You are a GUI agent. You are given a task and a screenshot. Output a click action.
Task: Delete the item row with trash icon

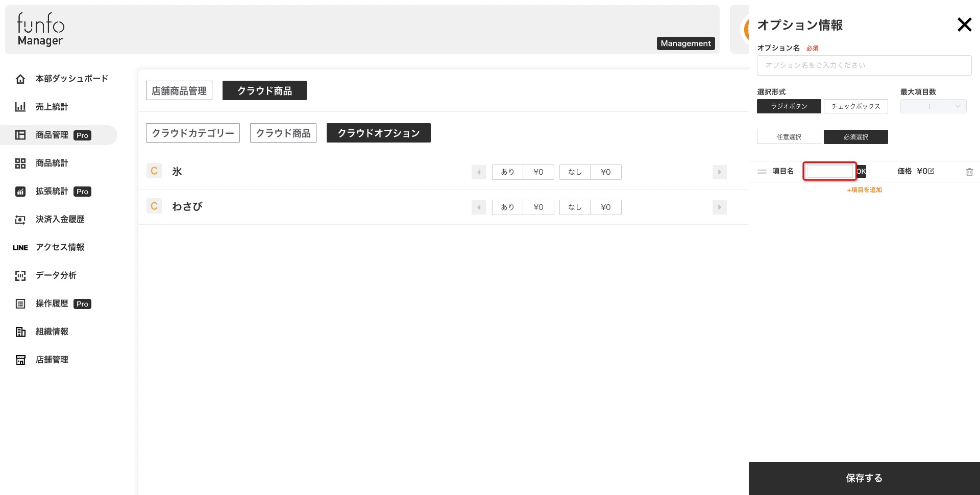tap(969, 172)
